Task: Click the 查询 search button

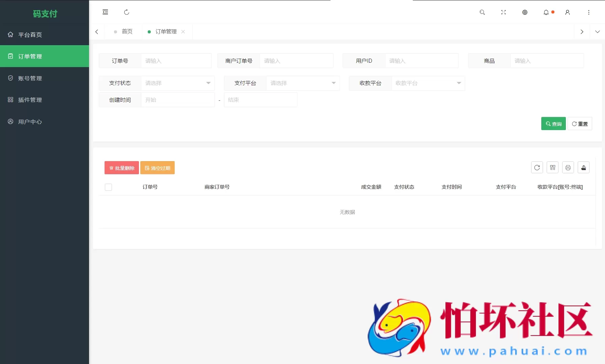Action: 553,123
